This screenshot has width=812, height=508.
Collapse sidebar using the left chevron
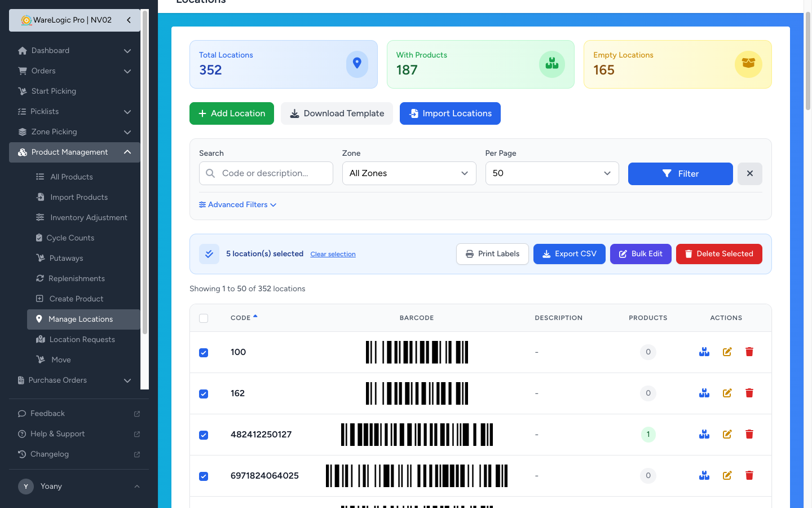tap(129, 20)
